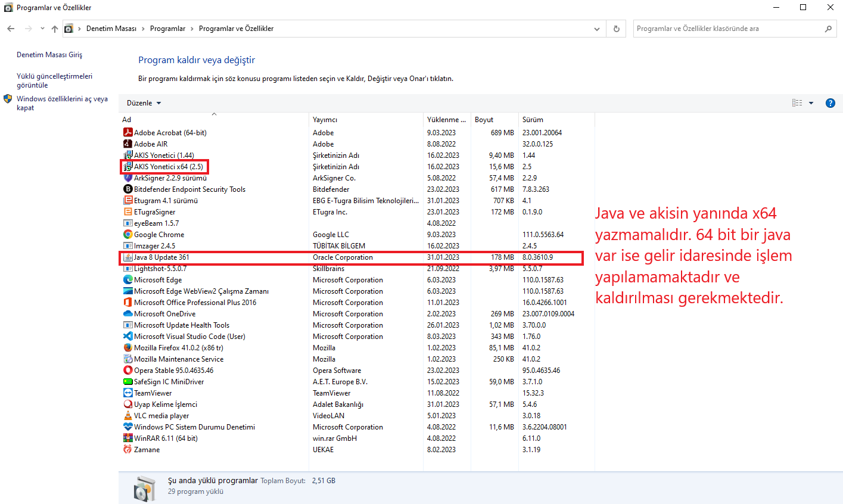Click EBG E-Tugra Bilisim Teknolojileri publisher cell
The image size is (843, 504).
pos(366,200)
